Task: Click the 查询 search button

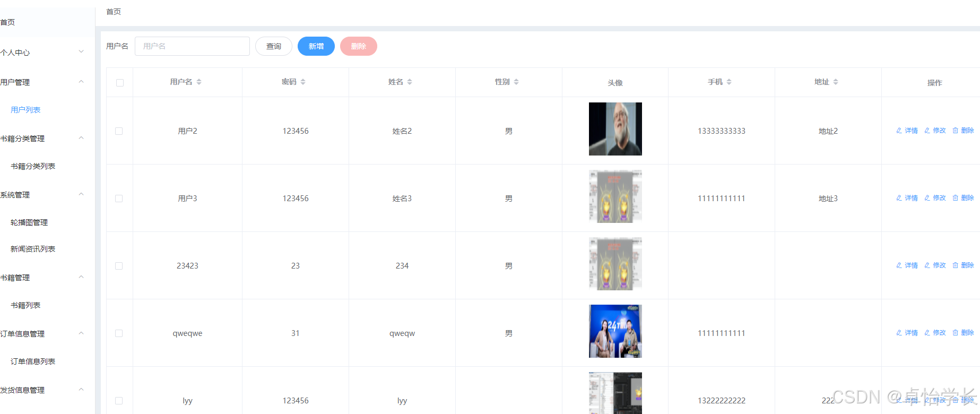Action: 274,46
